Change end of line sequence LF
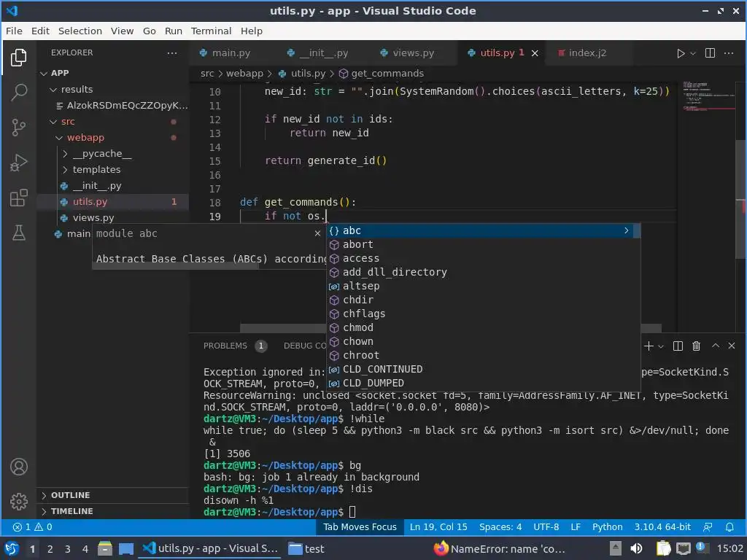 [576, 527]
